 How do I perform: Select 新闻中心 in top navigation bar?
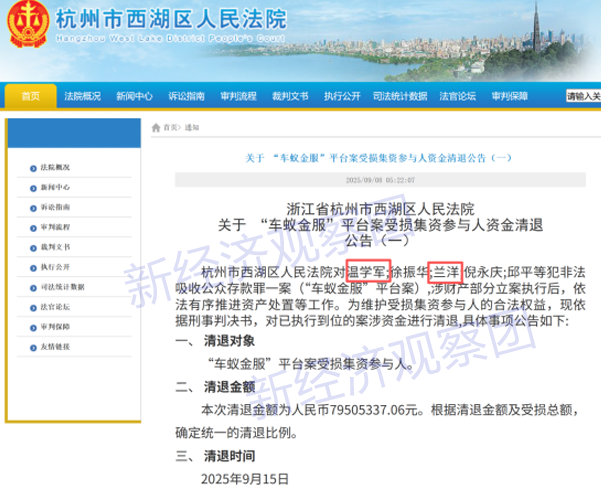[134, 96]
